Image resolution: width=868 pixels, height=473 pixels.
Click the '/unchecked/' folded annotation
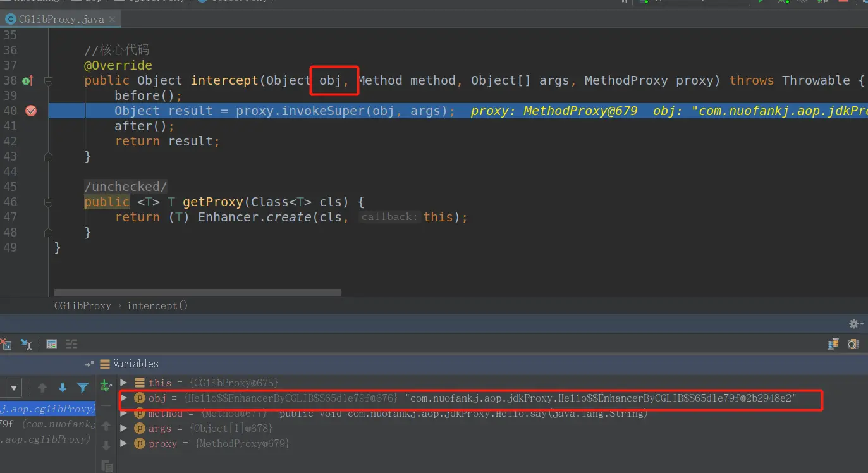[x=126, y=187]
